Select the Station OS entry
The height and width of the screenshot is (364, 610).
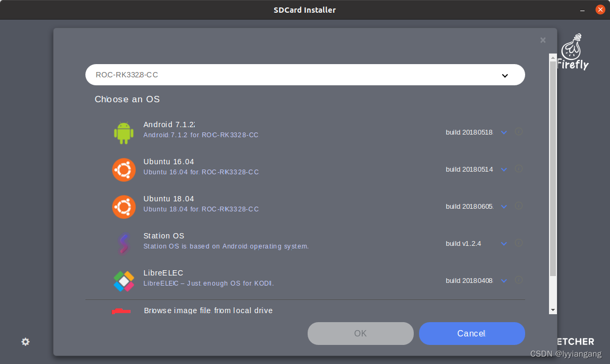click(305, 244)
